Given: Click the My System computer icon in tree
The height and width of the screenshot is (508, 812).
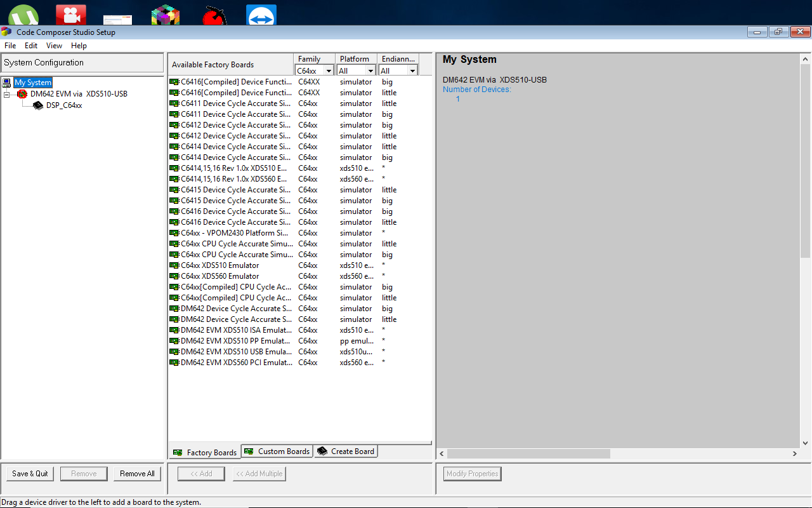Looking at the screenshot, I should 7,83.
